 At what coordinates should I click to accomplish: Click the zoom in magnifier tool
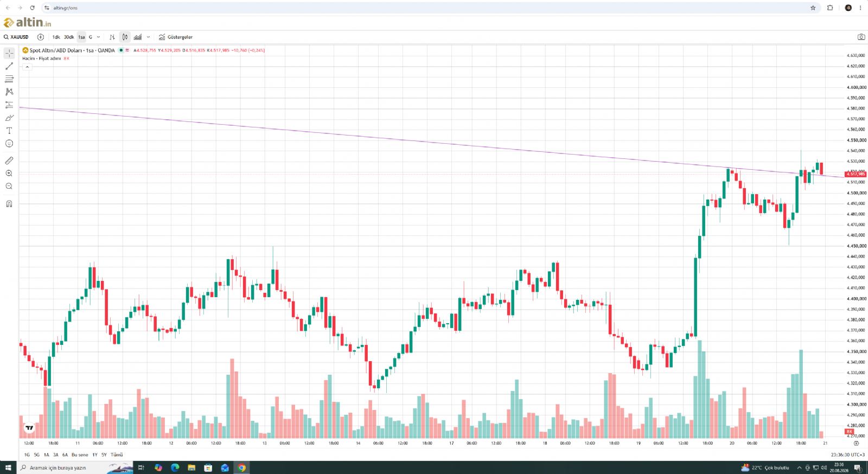coord(9,174)
